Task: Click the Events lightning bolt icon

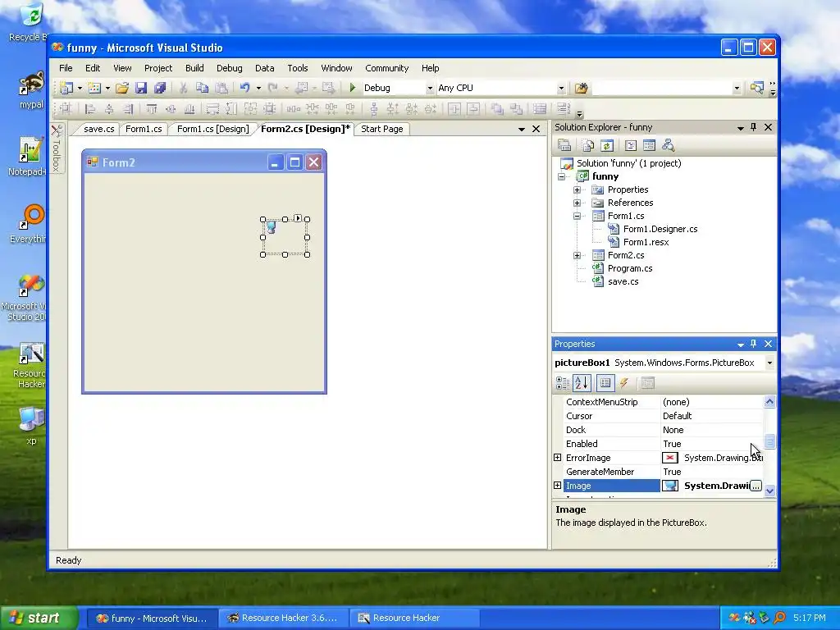Action: point(624,383)
